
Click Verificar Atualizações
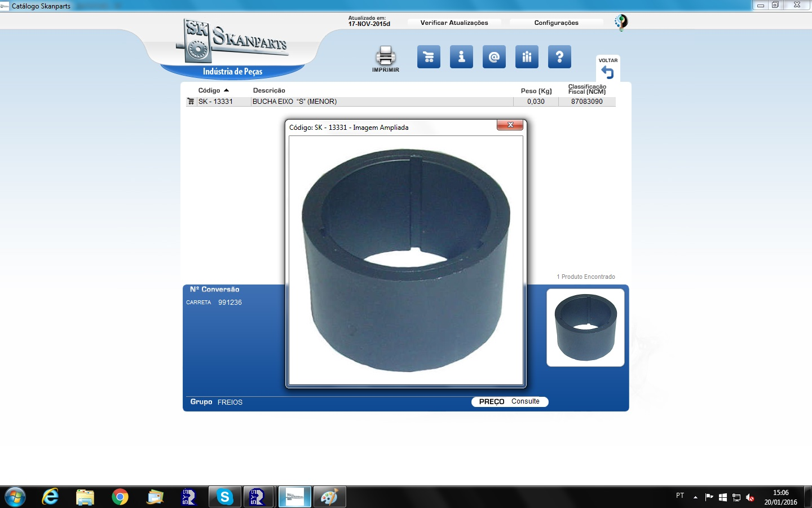pos(454,23)
